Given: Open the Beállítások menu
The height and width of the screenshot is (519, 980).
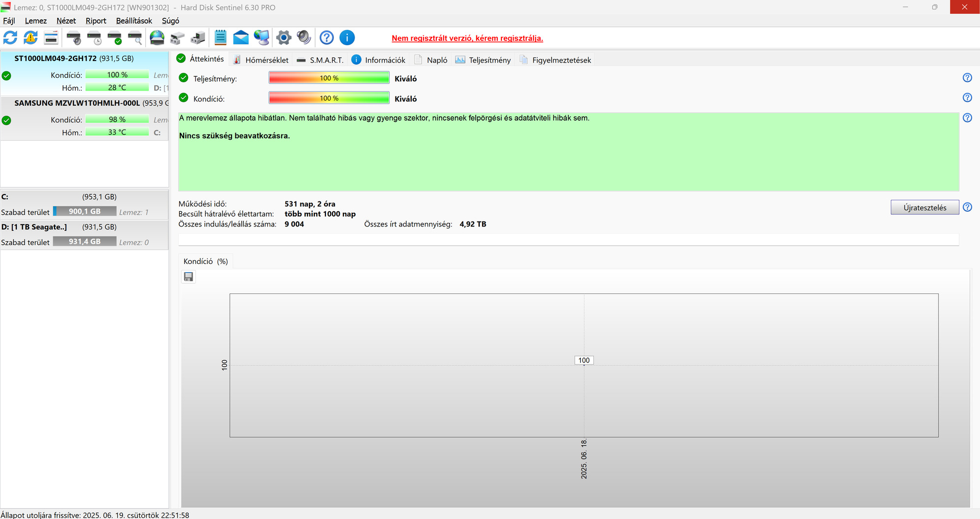Looking at the screenshot, I should (x=134, y=21).
